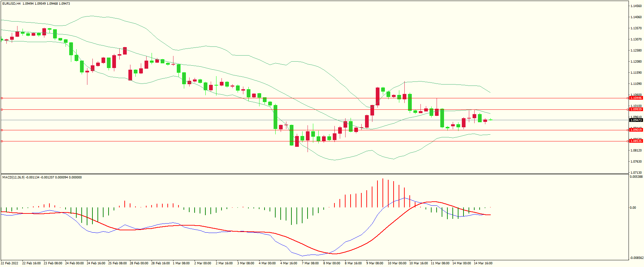Image resolution: width=644 pixels, height=267 pixels.
Task: Click left anchor handle of red 1.09019 line
Action: pyautogui.click(x=2, y=130)
